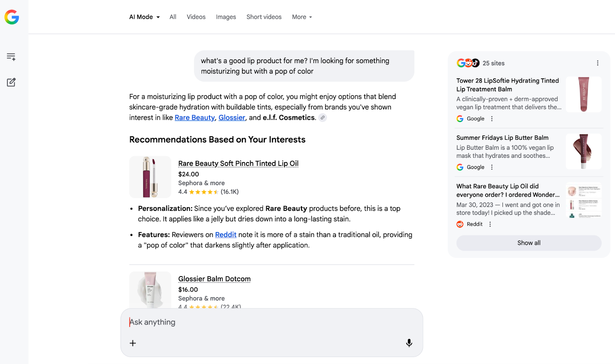The height and width of the screenshot is (364, 615).
Task: Click the Show all sites button
Action: [529, 243]
